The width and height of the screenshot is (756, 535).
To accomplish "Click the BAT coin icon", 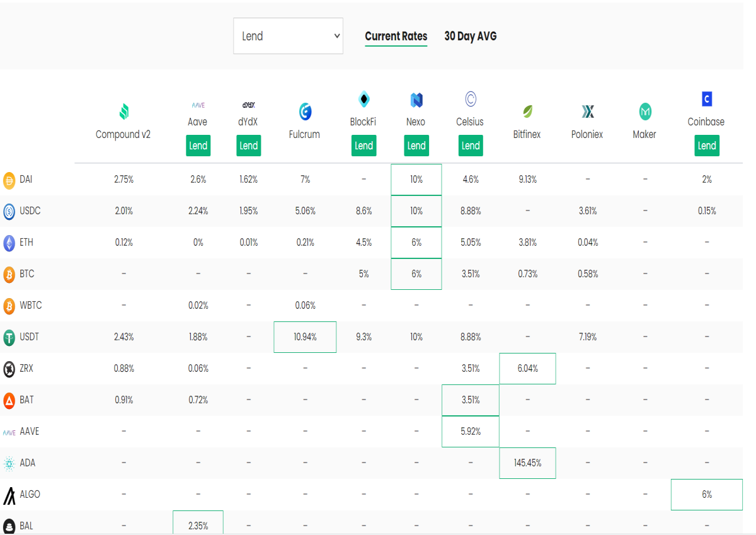I will click(x=9, y=400).
